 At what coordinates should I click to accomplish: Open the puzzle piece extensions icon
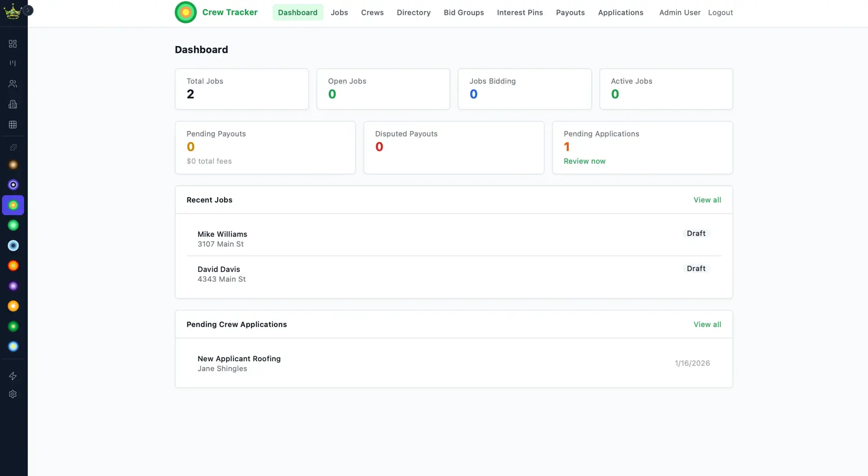point(13,147)
